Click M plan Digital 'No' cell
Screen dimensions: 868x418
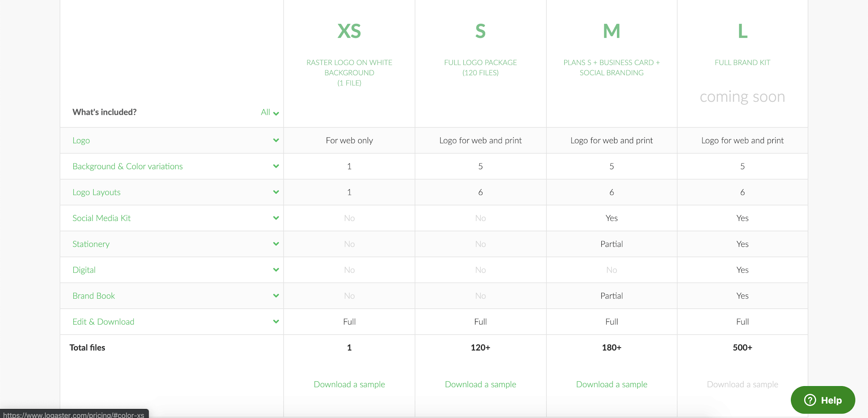(x=612, y=270)
